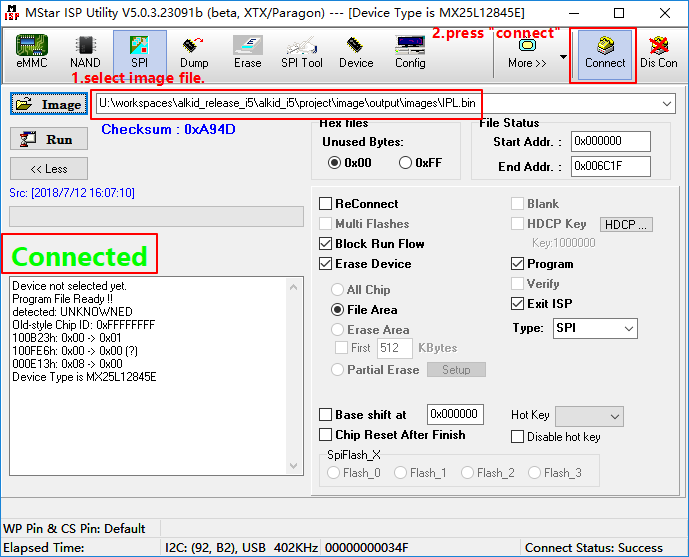Click the Base shift address field
The height and width of the screenshot is (557, 689).
[x=455, y=415]
